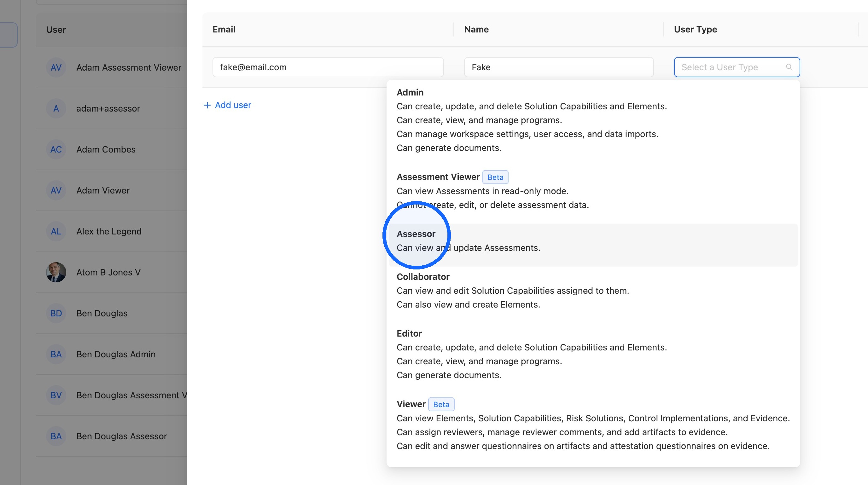Click the BA avatar for Ben Douglas Admin
Screen dimensions: 868x485
[x=56, y=354]
